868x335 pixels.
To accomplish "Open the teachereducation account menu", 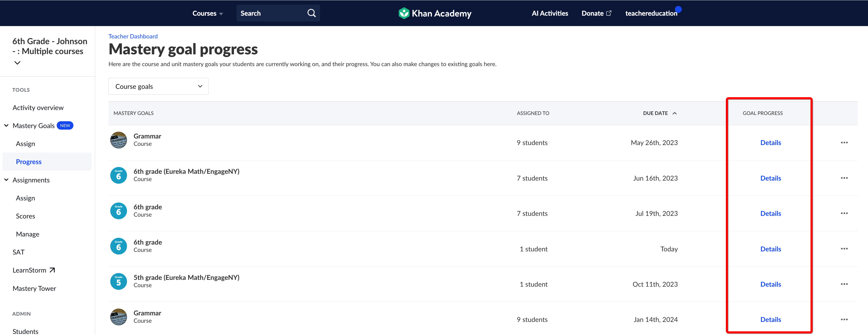I will tap(651, 13).
